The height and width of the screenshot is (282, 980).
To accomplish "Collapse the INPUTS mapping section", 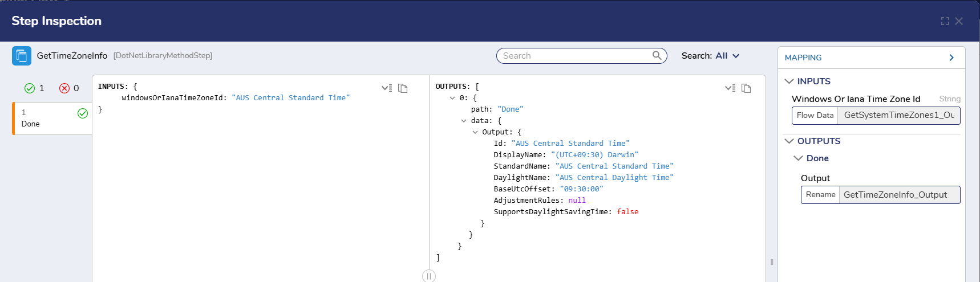I will tap(789, 81).
